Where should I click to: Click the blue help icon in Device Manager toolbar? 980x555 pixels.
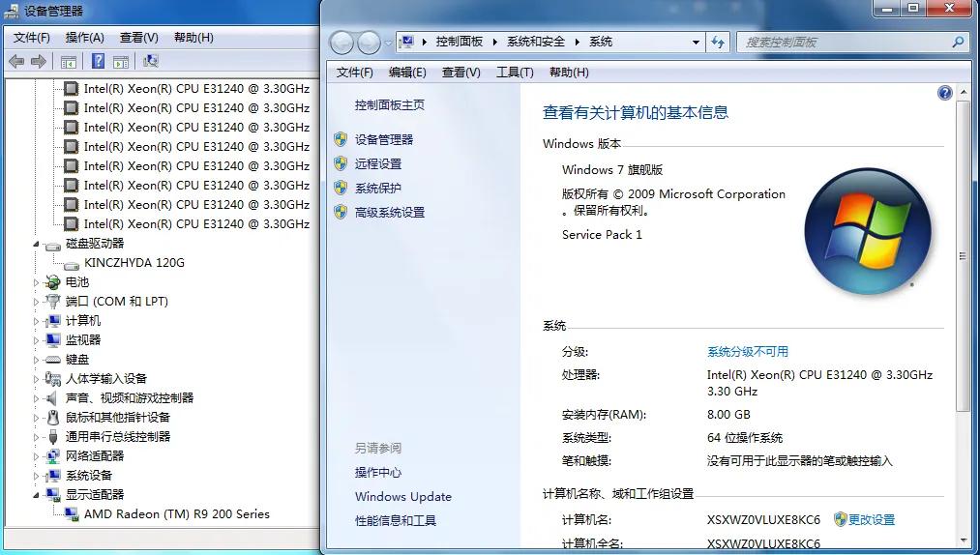tap(98, 61)
